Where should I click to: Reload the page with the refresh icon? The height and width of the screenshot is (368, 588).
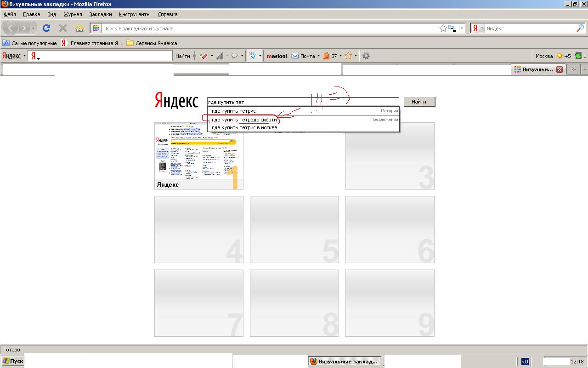click(x=46, y=28)
